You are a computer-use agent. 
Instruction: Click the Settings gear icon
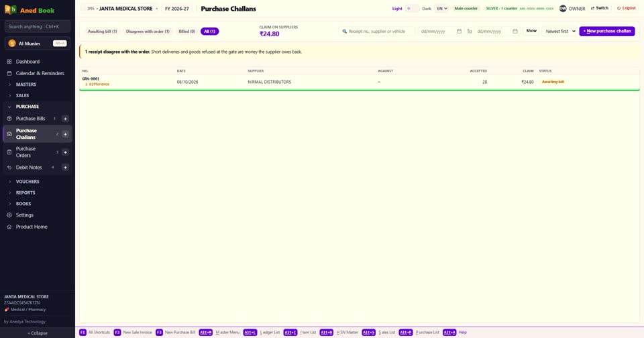[9, 215]
